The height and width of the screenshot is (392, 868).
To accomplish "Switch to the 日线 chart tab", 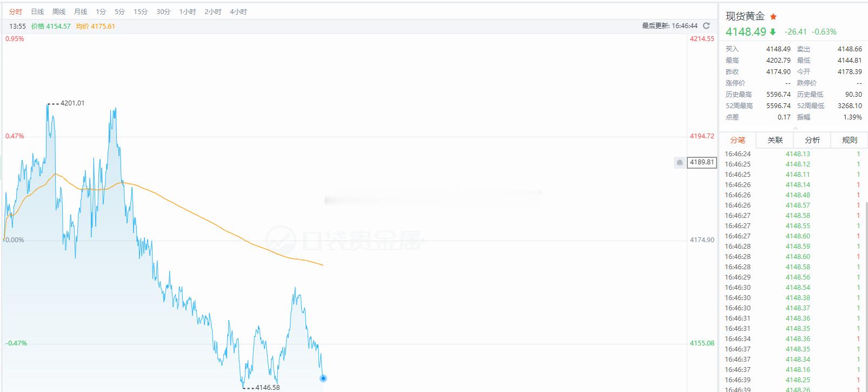I will coord(37,11).
